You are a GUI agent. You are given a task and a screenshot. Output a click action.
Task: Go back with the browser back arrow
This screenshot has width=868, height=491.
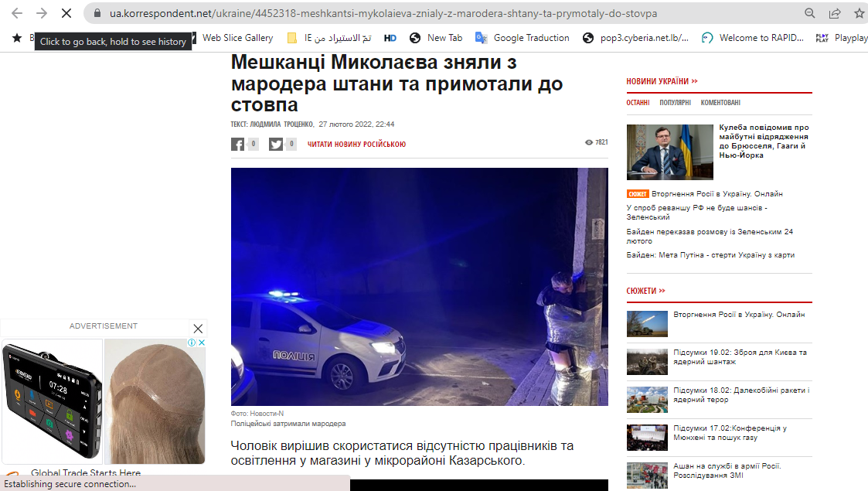[17, 13]
